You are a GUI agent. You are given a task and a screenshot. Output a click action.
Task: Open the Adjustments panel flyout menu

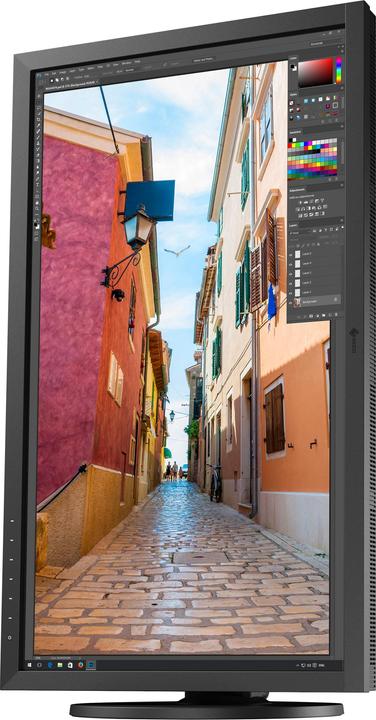342,185
